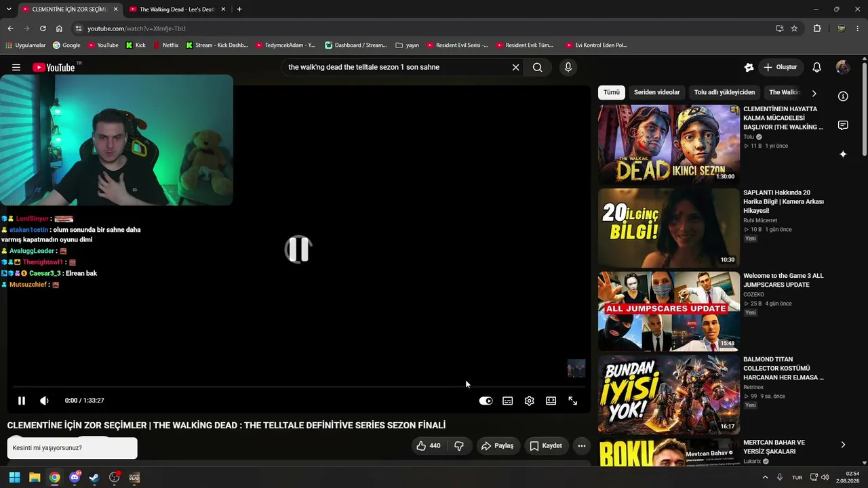This screenshot has height=488, width=868.
Task: Open the account avatar menu
Action: [843, 67]
